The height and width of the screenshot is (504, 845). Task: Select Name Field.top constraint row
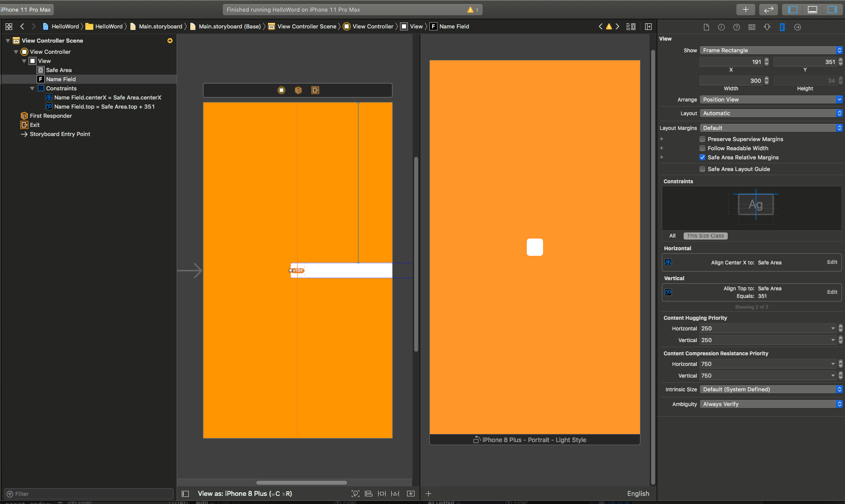click(89, 107)
